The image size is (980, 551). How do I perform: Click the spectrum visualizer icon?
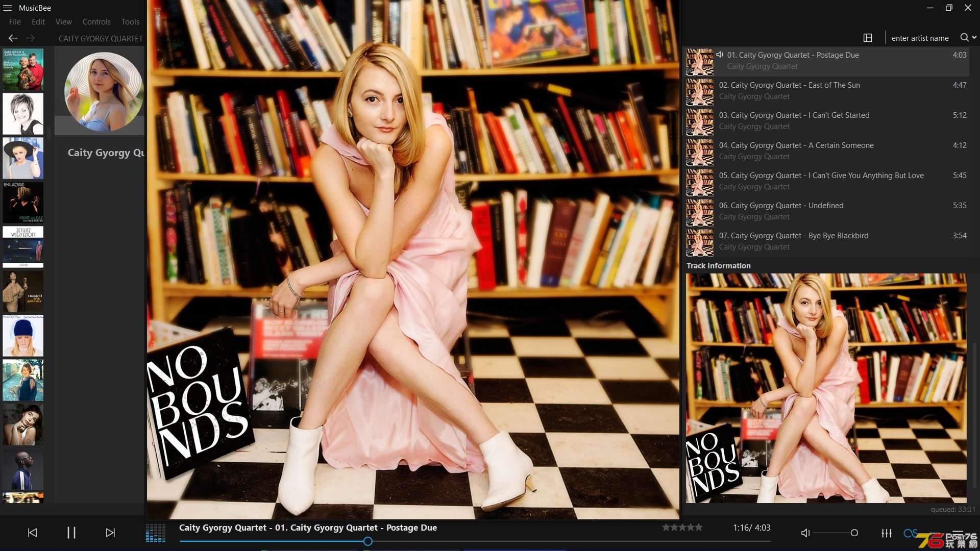click(156, 533)
